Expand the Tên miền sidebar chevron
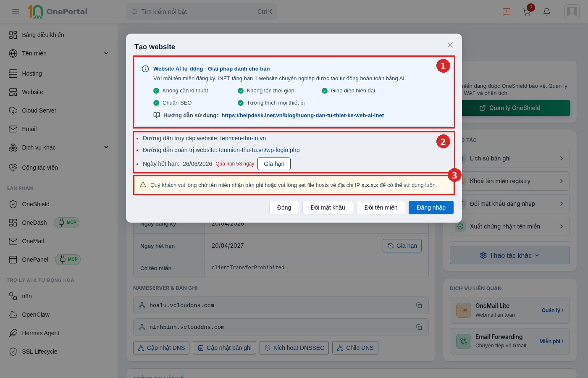This screenshot has height=378, width=588. (x=106, y=53)
